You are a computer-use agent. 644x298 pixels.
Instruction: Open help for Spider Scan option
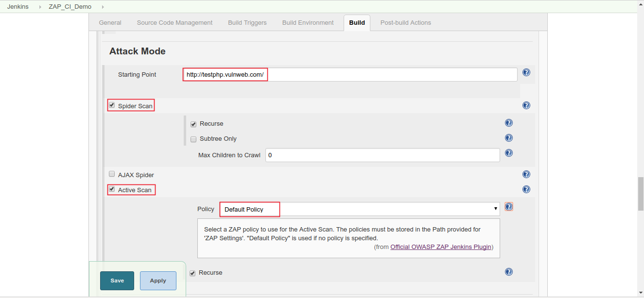tap(526, 105)
